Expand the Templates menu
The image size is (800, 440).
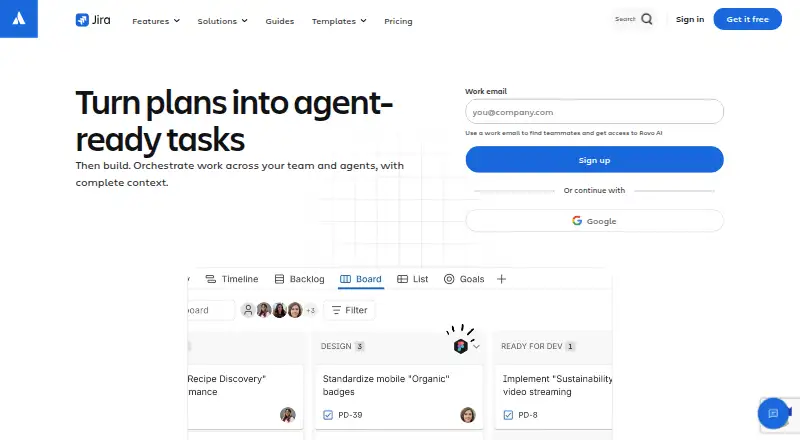339,21
